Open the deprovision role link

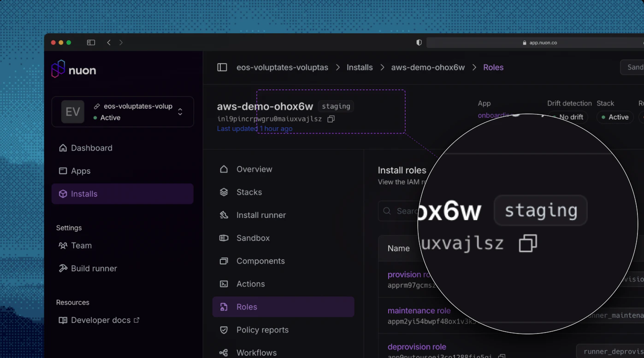(417, 347)
